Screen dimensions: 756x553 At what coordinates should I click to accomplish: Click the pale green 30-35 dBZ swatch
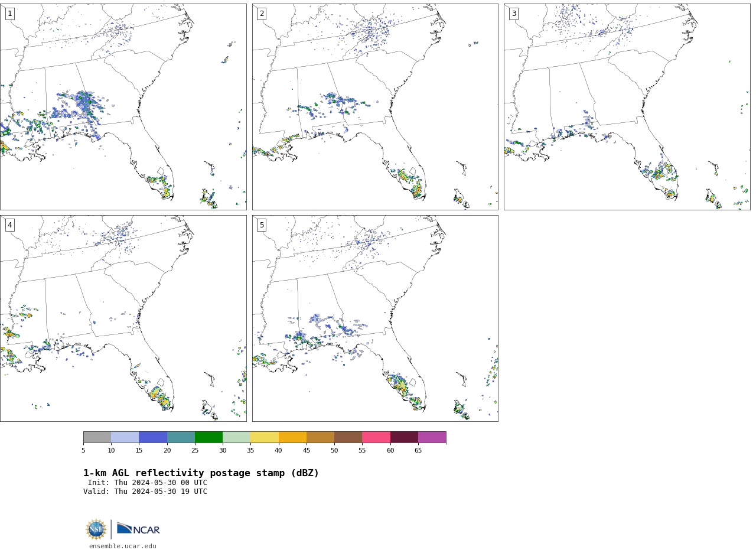[x=236, y=437]
